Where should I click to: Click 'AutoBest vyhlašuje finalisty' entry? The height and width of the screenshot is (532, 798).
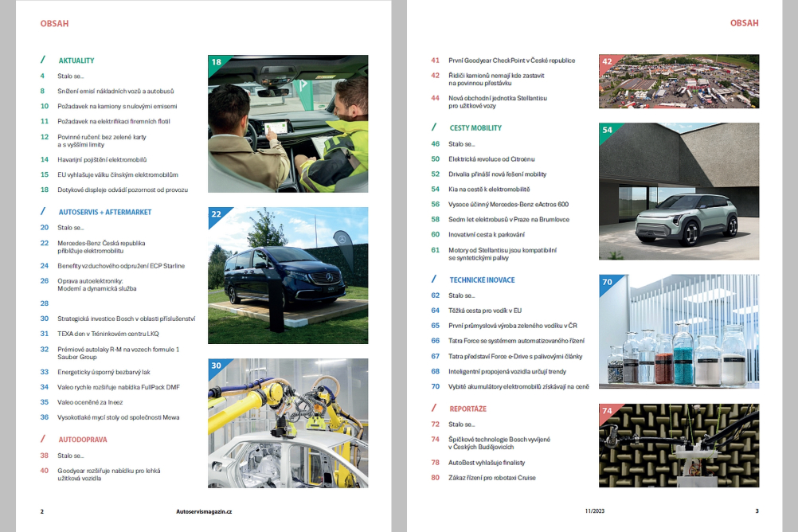click(487, 463)
